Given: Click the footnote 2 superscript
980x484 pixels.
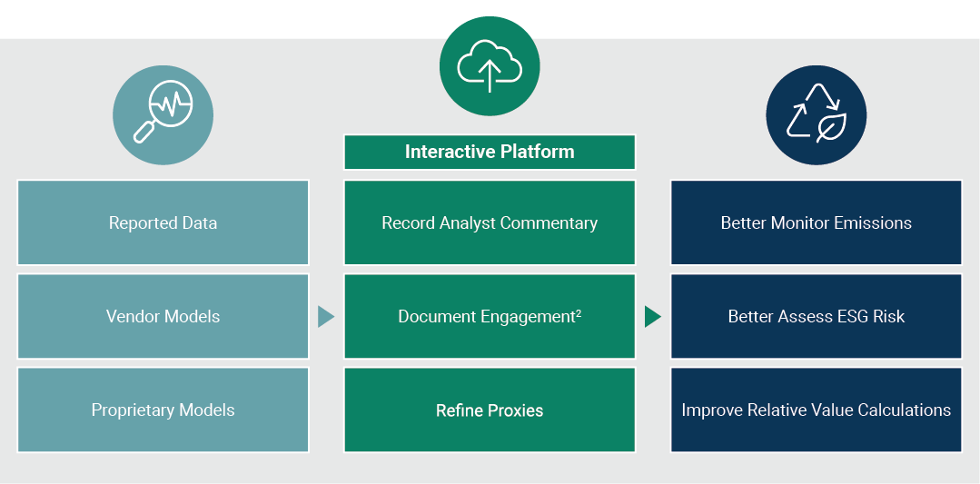Looking at the screenshot, I should click(x=578, y=311).
